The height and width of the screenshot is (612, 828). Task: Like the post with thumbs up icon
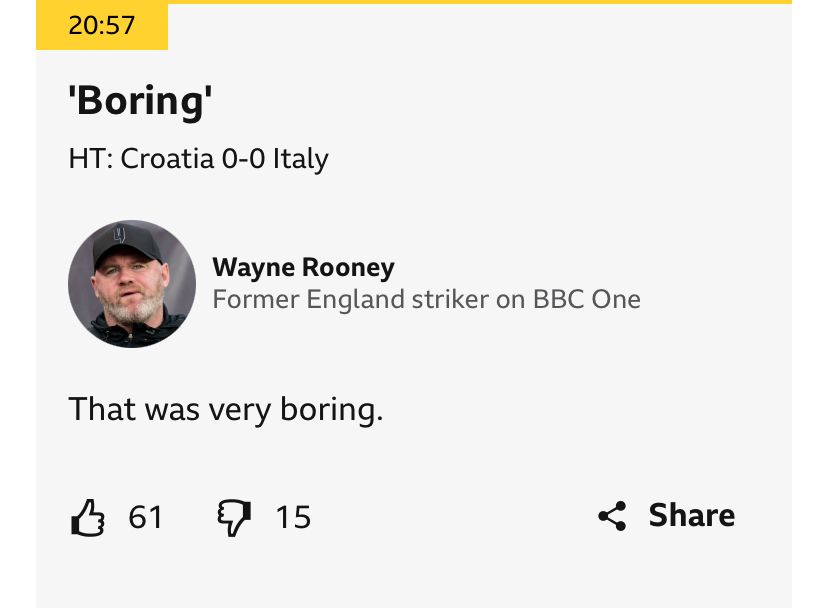[88, 517]
